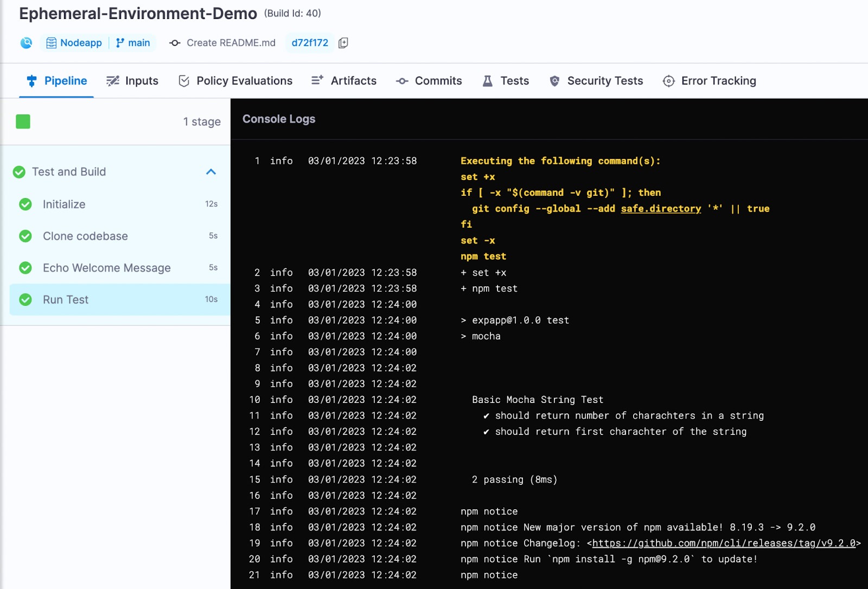
Task: Click the Build Id: 40 label
Action: 292,14
